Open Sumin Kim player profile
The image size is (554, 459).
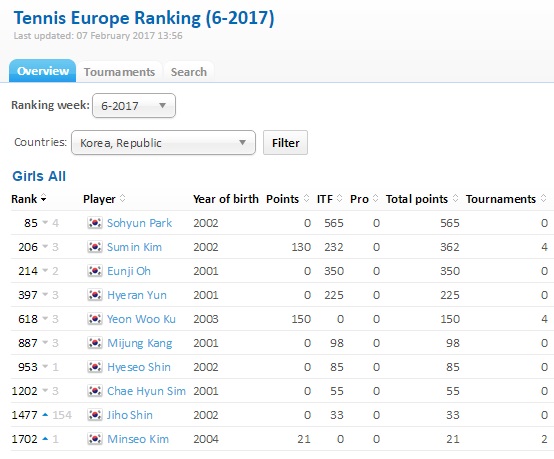134,247
